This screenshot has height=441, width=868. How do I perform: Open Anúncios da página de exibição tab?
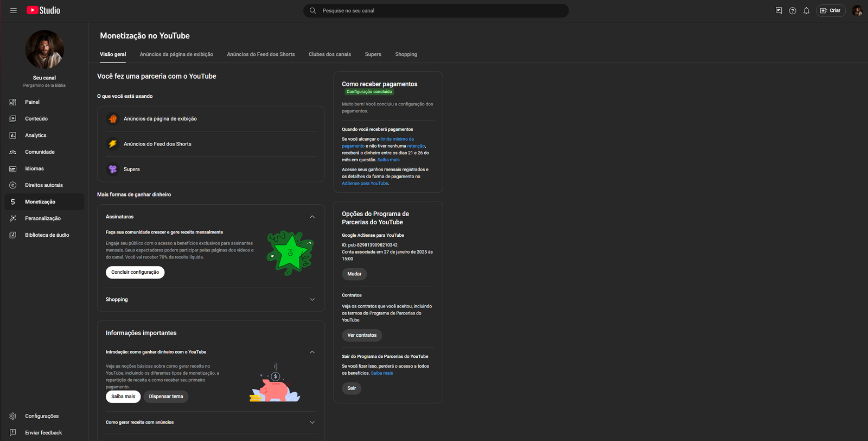[176, 54]
